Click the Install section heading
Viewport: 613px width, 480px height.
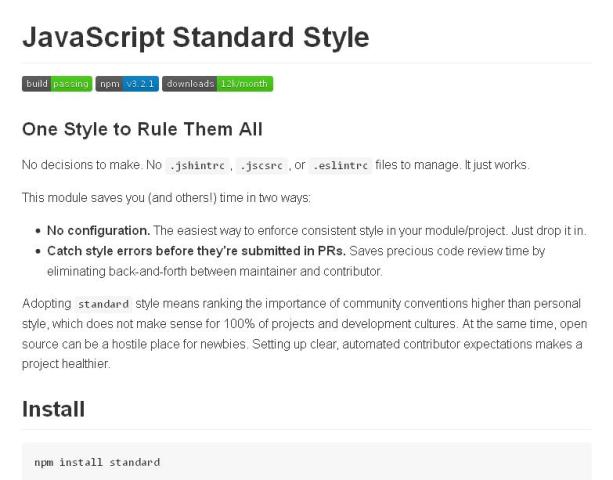click(54, 408)
